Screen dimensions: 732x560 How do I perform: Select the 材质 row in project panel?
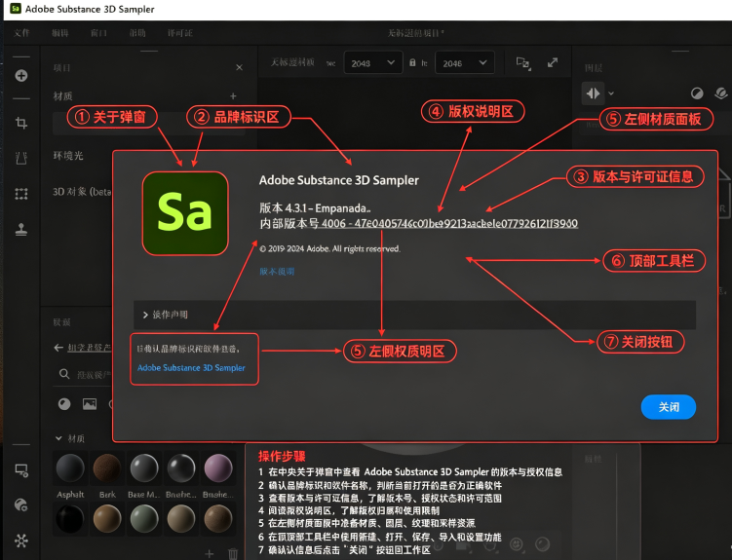tap(62, 96)
